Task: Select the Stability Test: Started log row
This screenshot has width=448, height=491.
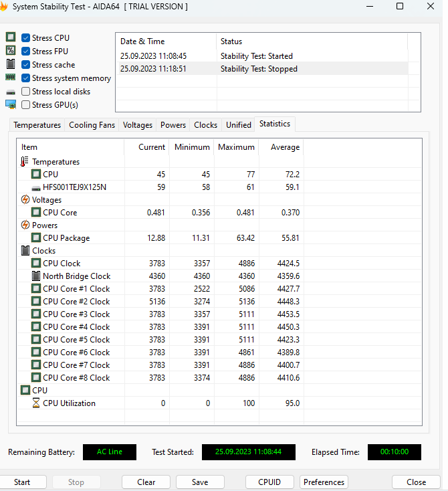Action: (262, 56)
